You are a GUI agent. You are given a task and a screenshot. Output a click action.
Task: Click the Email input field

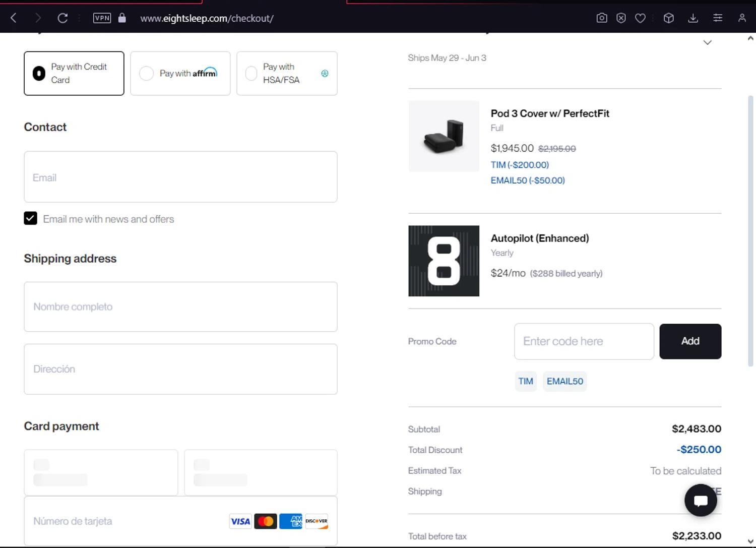(180, 177)
